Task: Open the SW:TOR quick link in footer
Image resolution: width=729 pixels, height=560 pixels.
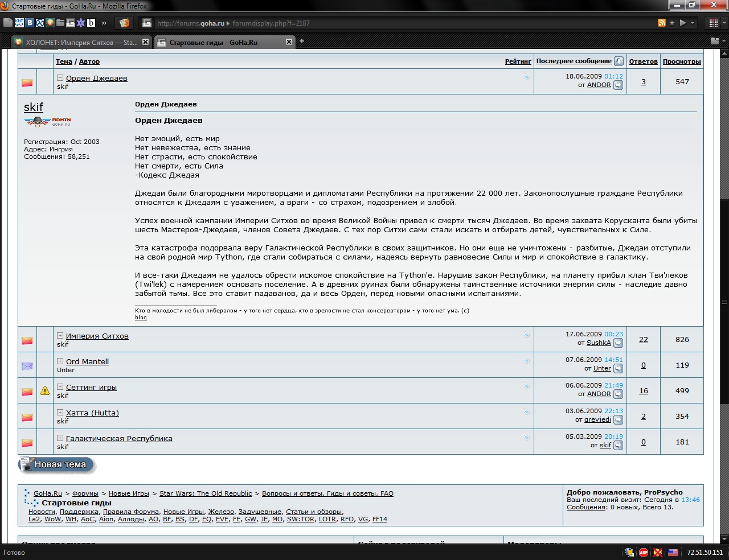Action: tap(301, 519)
